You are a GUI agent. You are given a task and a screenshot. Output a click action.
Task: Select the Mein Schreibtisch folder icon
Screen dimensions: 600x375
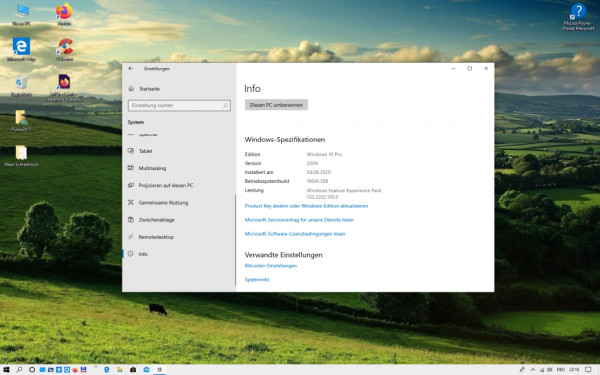tap(21, 156)
